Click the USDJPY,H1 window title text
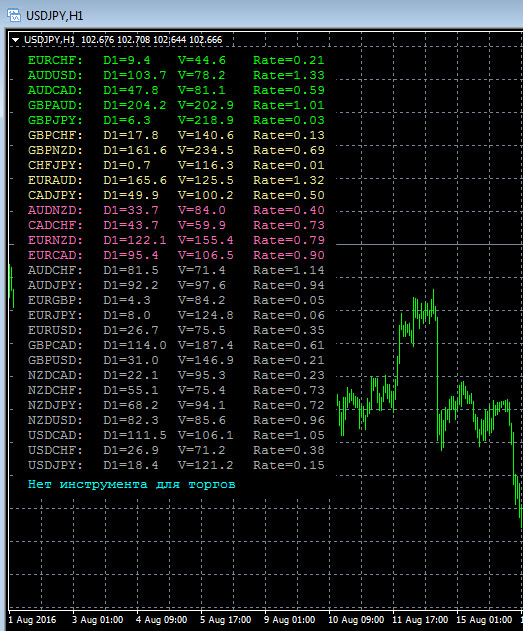The width and height of the screenshot is (523, 631). tap(55, 16)
